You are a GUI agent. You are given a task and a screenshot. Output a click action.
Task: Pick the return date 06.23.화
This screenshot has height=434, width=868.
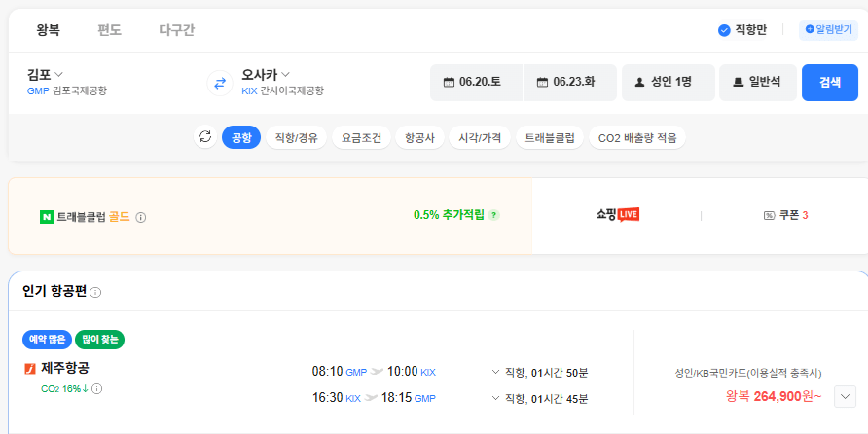[x=569, y=83]
